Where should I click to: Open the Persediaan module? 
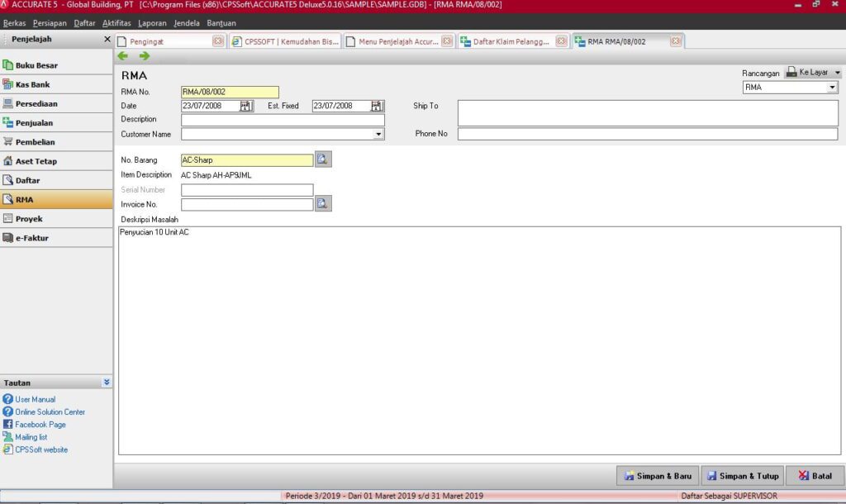[x=9, y=102]
